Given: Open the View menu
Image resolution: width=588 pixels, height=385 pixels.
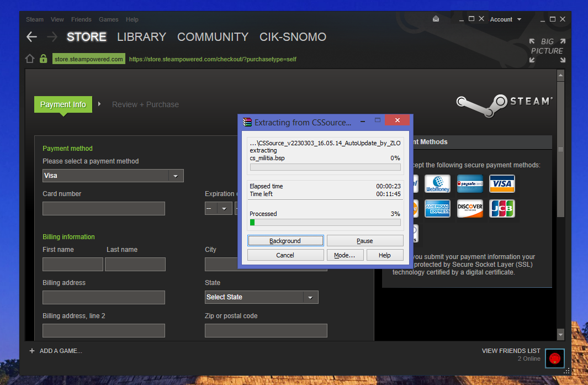Looking at the screenshot, I should click(x=57, y=19).
